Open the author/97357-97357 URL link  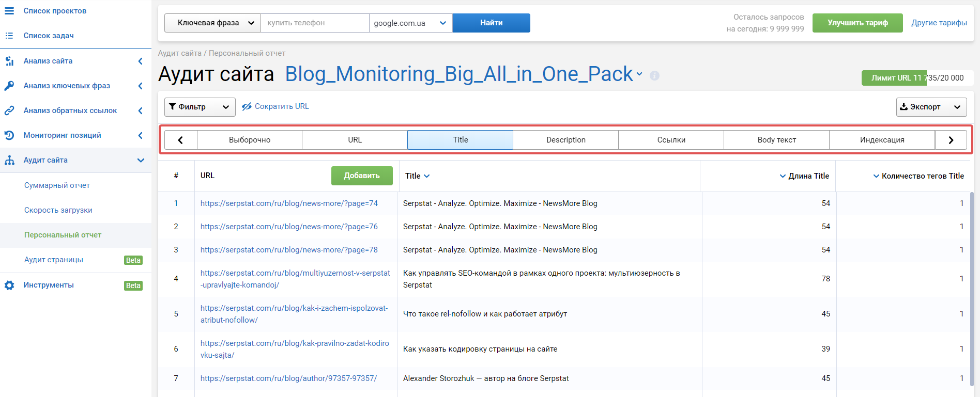pyautogui.click(x=288, y=378)
